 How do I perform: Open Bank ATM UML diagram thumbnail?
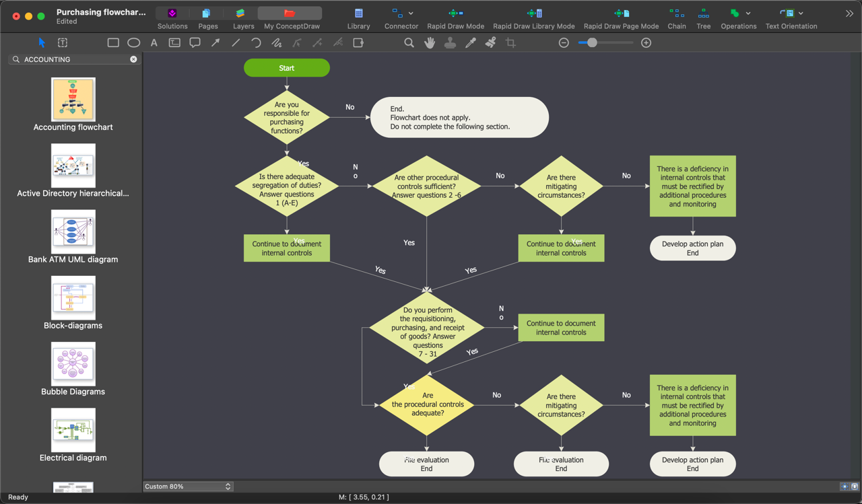73,231
